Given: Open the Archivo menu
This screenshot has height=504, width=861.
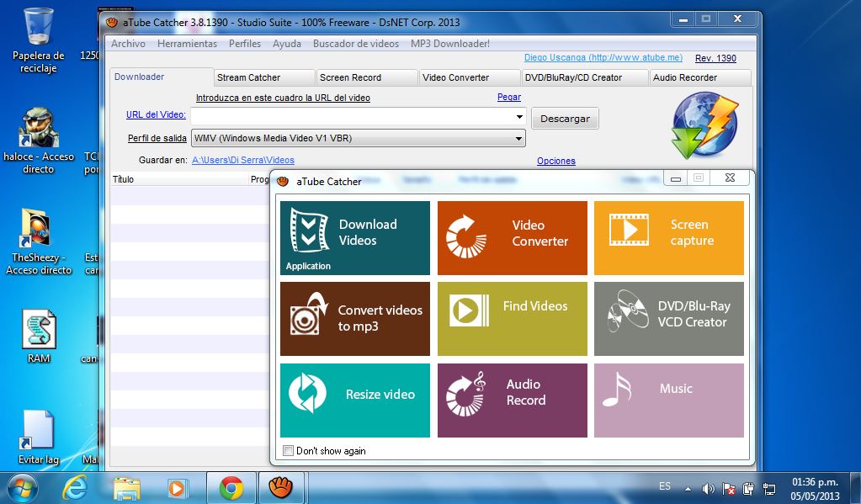Looking at the screenshot, I should 128,44.
